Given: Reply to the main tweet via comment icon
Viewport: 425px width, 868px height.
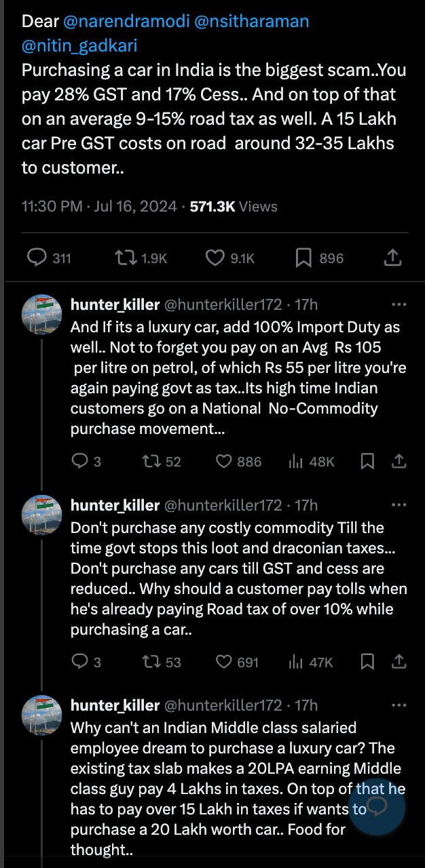Looking at the screenshot, I should (36, 258).
